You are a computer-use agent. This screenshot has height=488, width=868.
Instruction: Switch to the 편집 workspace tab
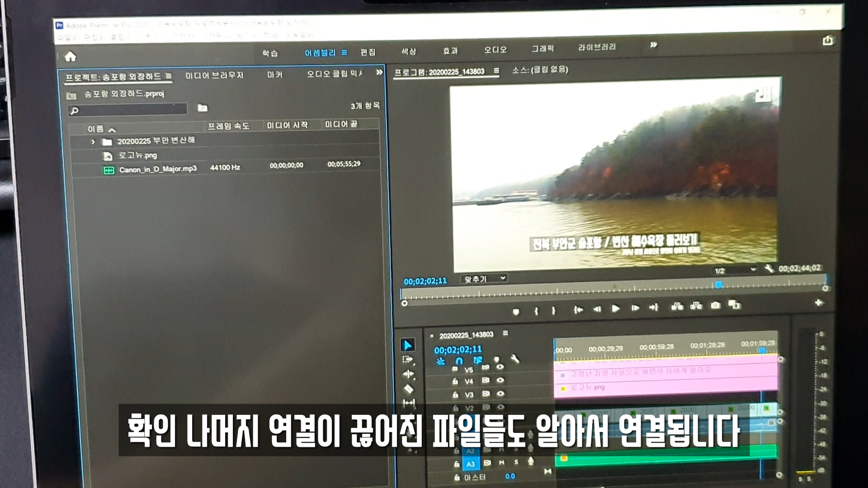click(368, 52)
